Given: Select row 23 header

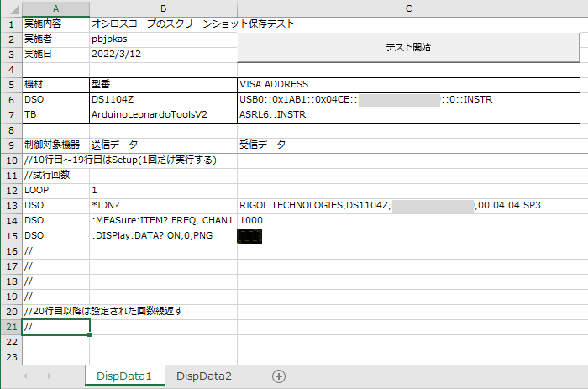Looking at the screenshot, I should (x=11, y=357).
